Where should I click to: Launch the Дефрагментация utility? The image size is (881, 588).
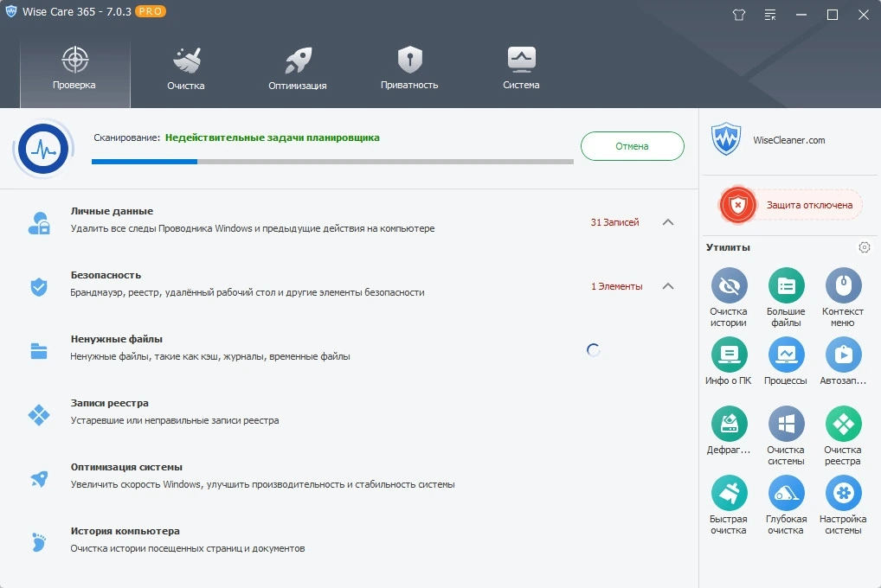[x=729, y=430]
